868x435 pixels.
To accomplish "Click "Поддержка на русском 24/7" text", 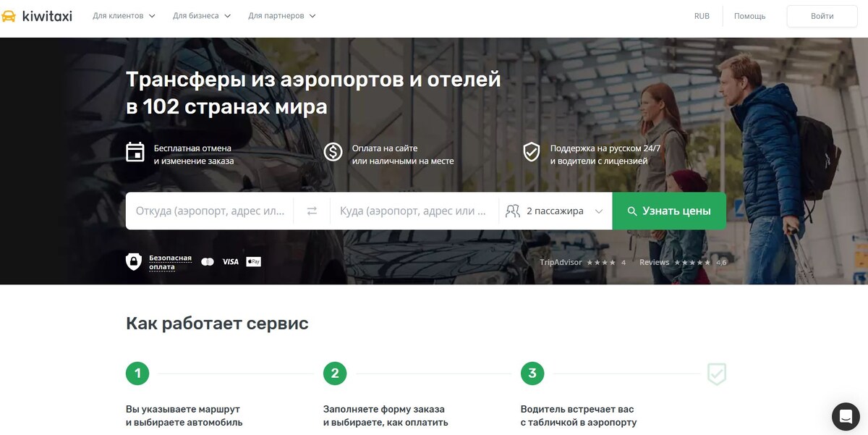I will click(x=605, y=148).
